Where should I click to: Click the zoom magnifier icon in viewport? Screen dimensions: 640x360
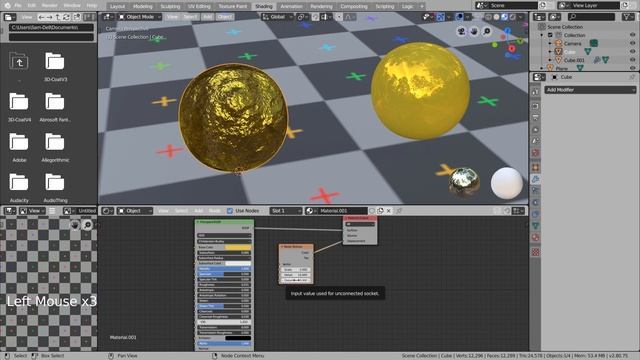[x=487, y=31]
